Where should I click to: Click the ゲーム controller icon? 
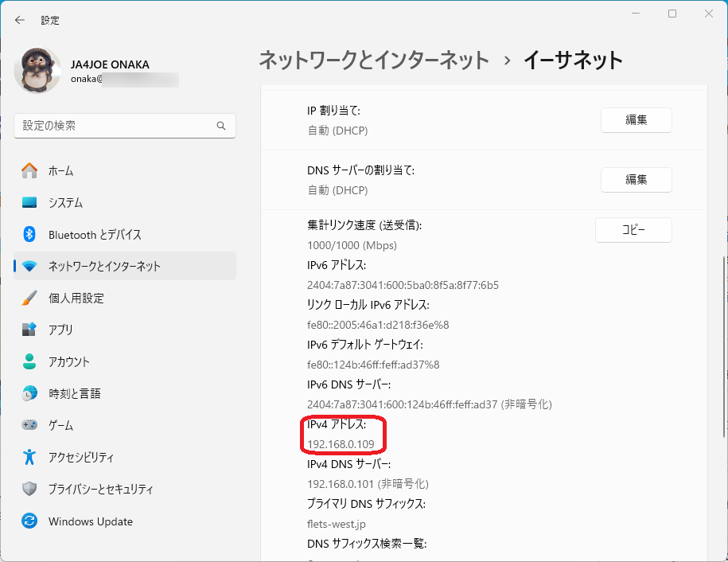coord(29,425)
